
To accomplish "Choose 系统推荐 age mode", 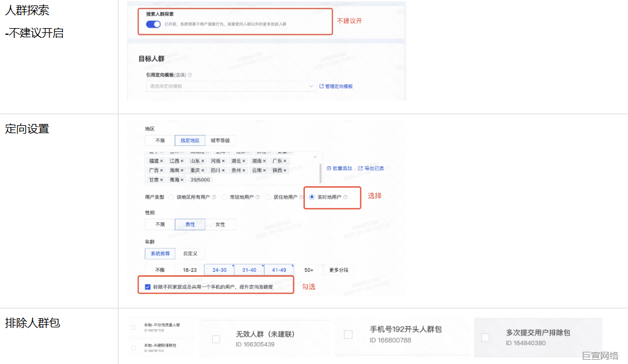I will 160,253.
